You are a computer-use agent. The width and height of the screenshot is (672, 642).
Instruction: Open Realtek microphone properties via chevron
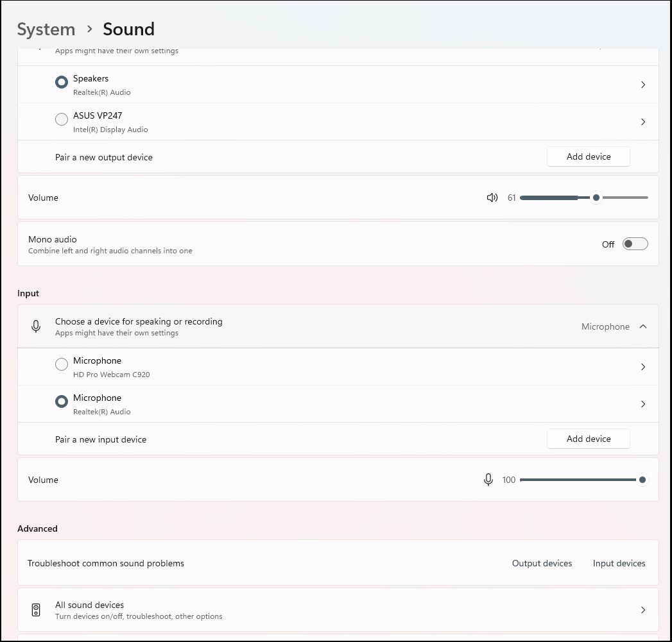tap(643, 404)
